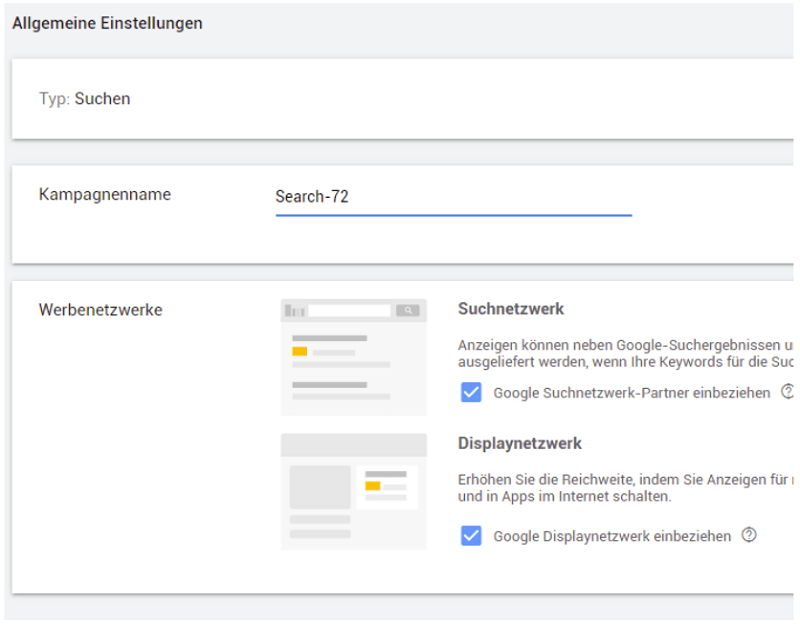Select the Allgemeine Einstellungen header
800x624 pixels.
coord(105,22)
